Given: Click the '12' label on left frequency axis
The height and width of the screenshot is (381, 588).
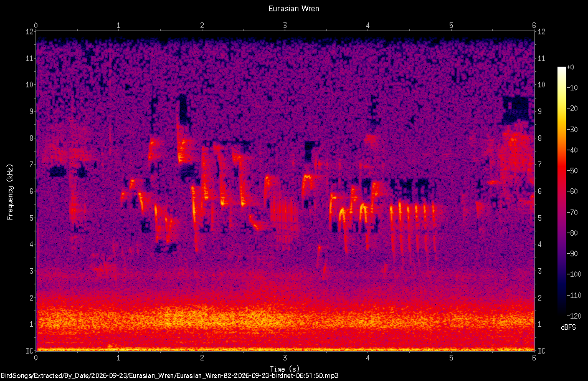Looking at the screenshot, I should (30, 32).
